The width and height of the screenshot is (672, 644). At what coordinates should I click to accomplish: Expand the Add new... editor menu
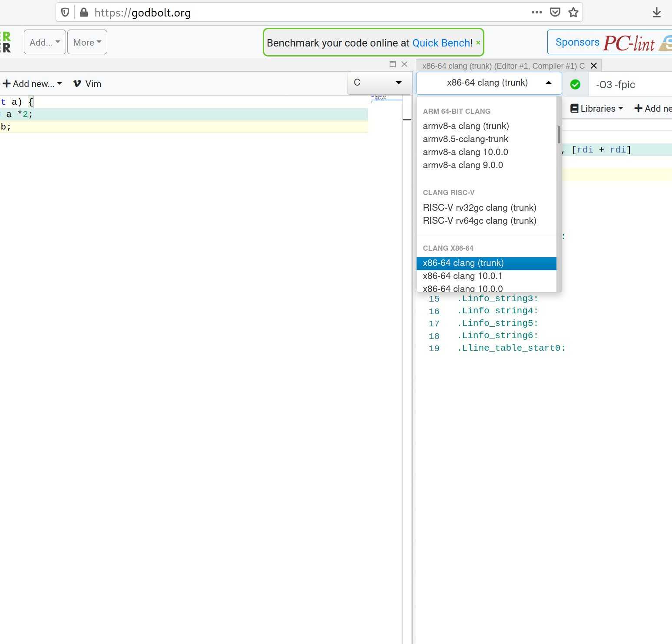click(33, 83)
